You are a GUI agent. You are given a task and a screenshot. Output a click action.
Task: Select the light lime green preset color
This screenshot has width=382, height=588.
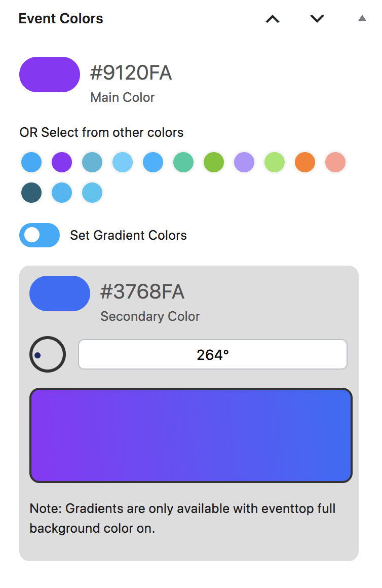275,163
